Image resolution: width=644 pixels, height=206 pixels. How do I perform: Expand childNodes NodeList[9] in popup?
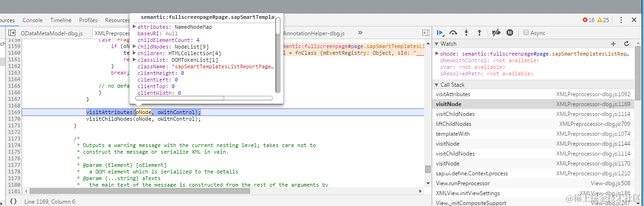(135, 47)
